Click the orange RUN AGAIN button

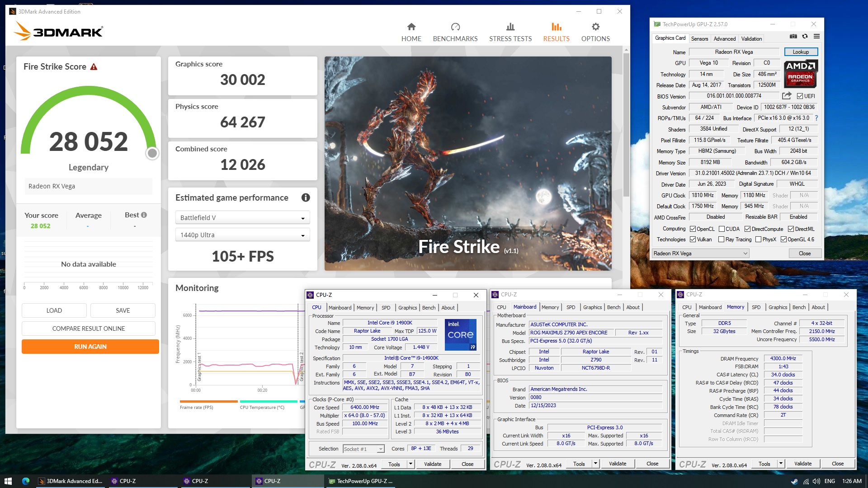pos(90,347)
